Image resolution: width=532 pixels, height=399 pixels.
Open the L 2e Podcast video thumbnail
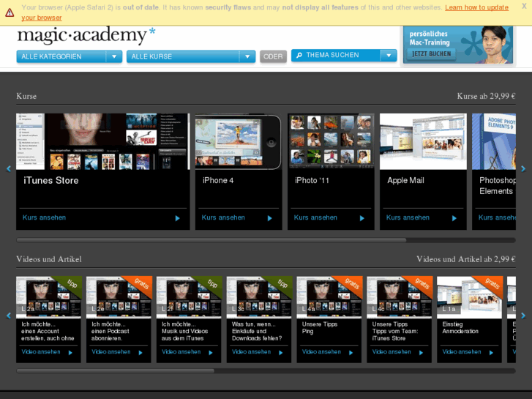click(x=119, y=297)
